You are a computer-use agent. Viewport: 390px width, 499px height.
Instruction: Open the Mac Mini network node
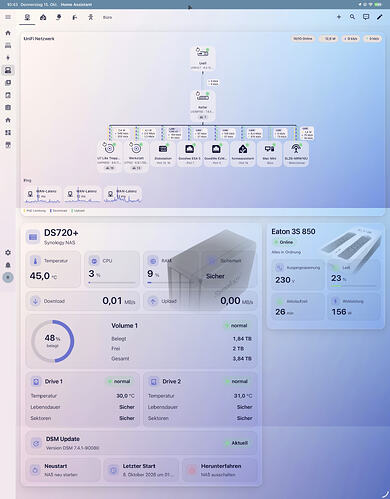pyautogui.click(x=269, y=153)
